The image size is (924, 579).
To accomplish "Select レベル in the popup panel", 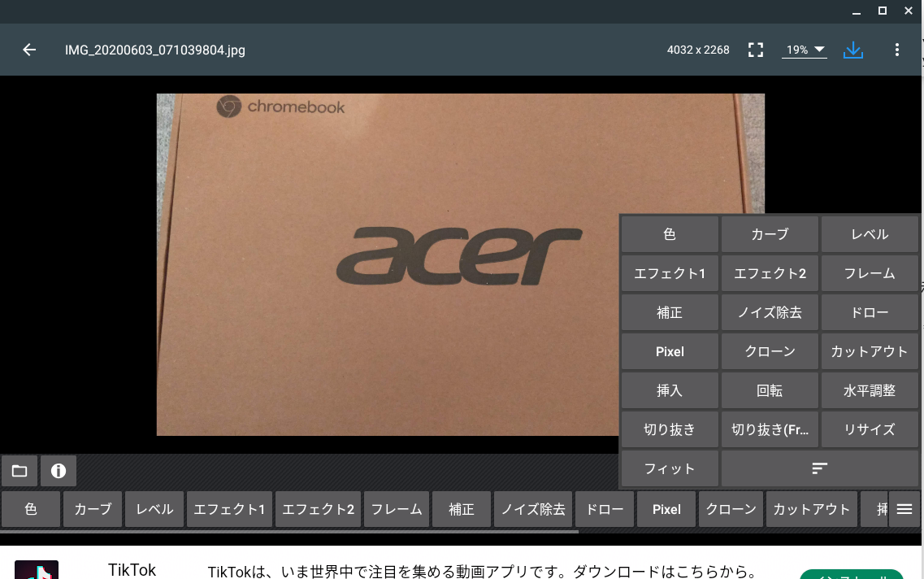I will (x=870, y=234).
